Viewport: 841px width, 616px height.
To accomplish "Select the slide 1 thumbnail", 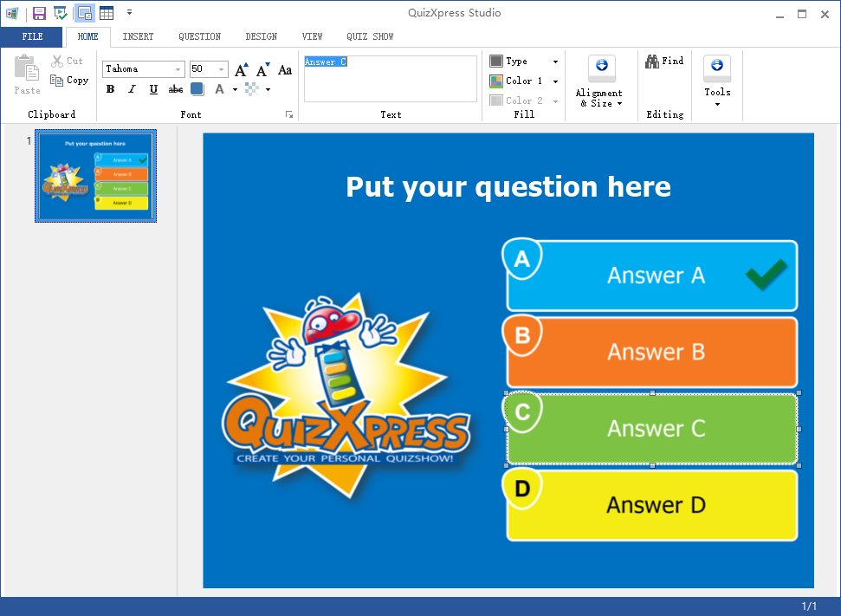I will [95, 176].
